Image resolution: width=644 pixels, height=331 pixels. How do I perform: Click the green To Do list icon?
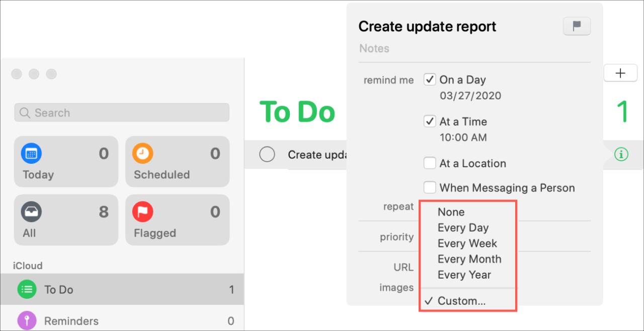point(27,289)
